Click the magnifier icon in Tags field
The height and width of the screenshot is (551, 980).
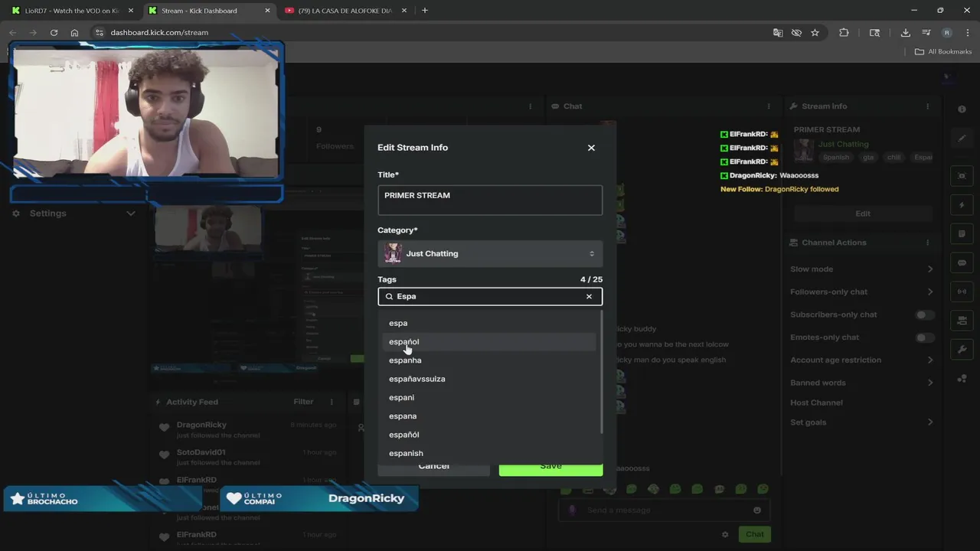389,296
